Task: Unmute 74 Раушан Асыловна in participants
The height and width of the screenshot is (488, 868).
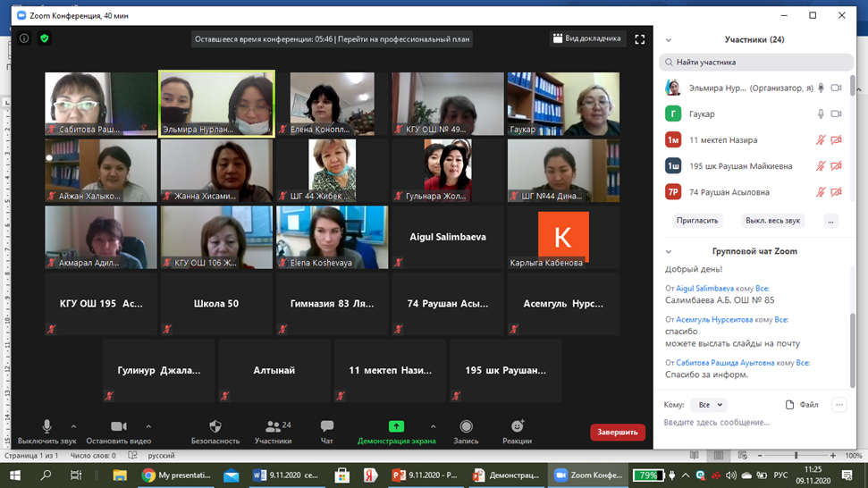Action: [x=821, y=191]
